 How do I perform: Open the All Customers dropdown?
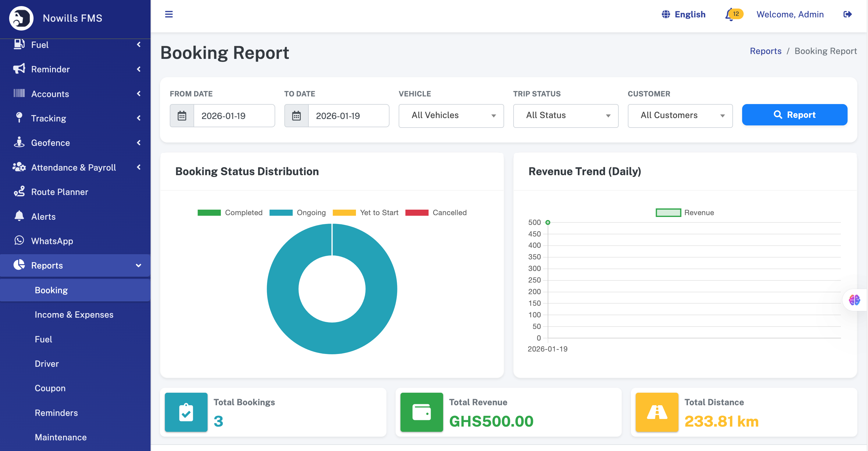pyautogui.click(x=680, y=116)
